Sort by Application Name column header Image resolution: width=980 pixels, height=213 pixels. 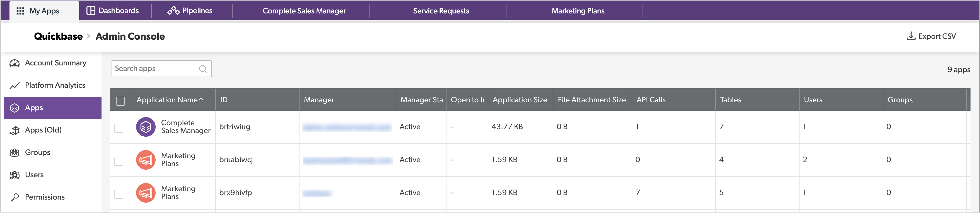(173, 100)
